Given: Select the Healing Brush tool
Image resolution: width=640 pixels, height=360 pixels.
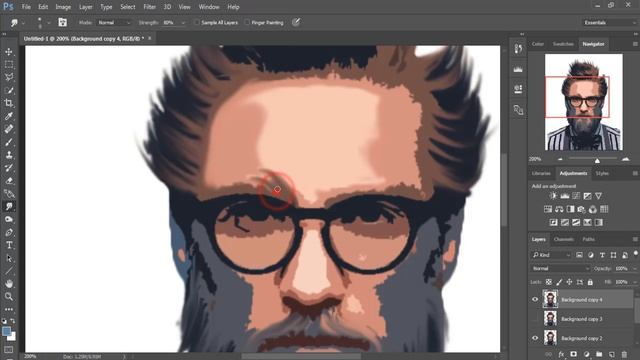Looking at the screenshot, I should pyautogui.click(x=9, y=129).
